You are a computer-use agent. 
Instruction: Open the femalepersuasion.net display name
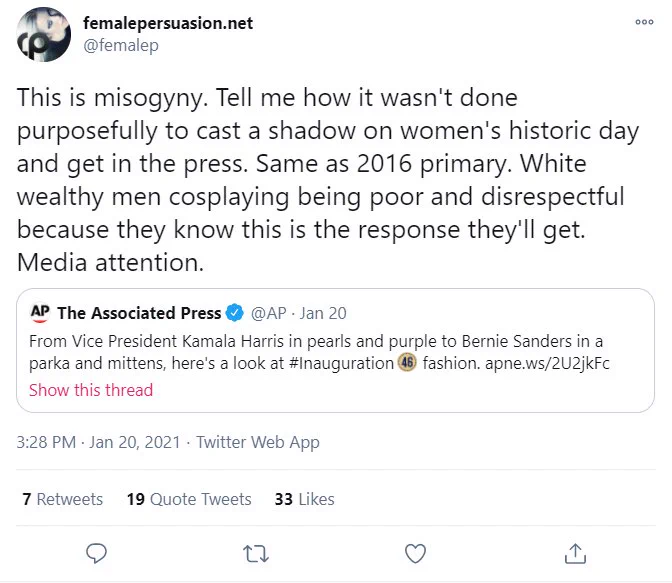(168, 23)
